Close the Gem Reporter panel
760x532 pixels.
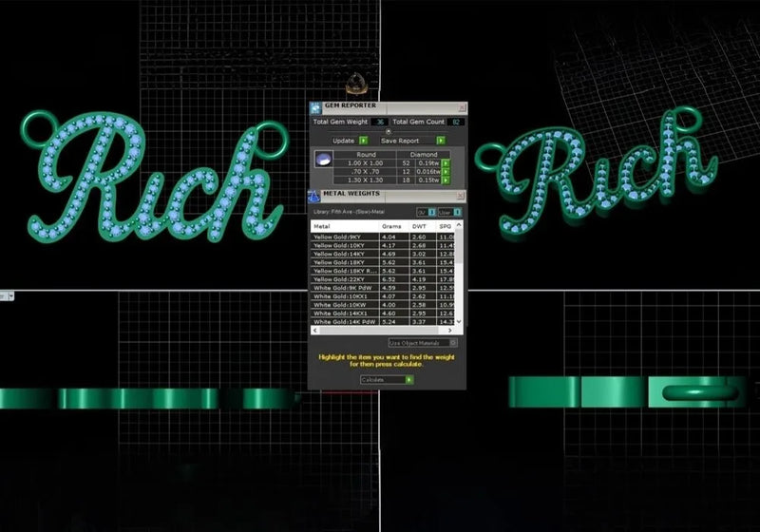(462, 106)
